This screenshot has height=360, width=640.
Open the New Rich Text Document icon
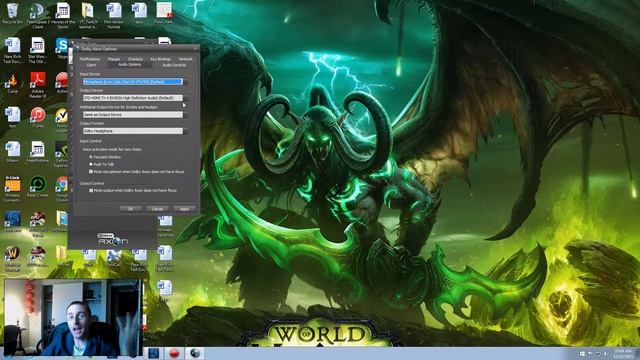pyautogui.click(x=12, y=50)
